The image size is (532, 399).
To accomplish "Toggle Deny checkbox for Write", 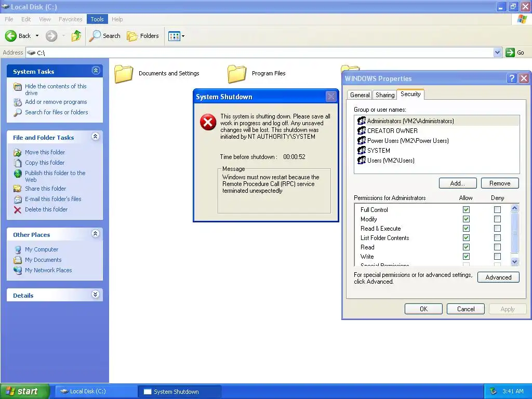I will (x=497, y=257).
